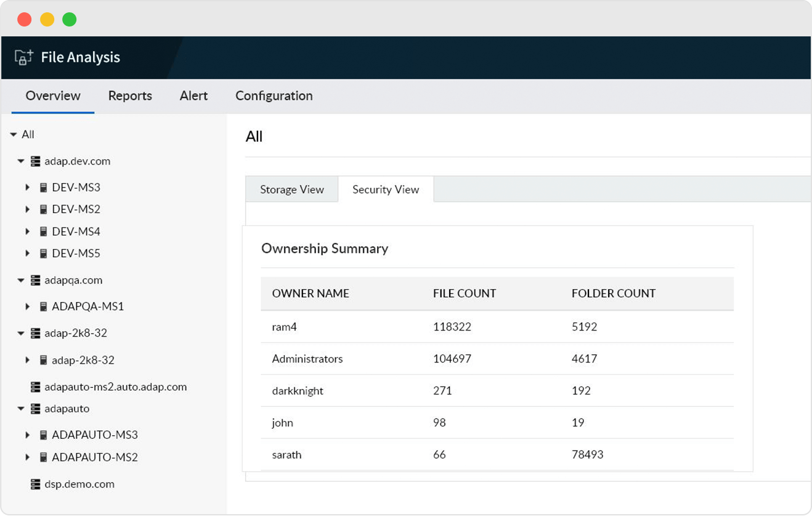
Task: Click the server icon beside dsp.demo.com
Action: pyautogui.click(x=35, y=483)
